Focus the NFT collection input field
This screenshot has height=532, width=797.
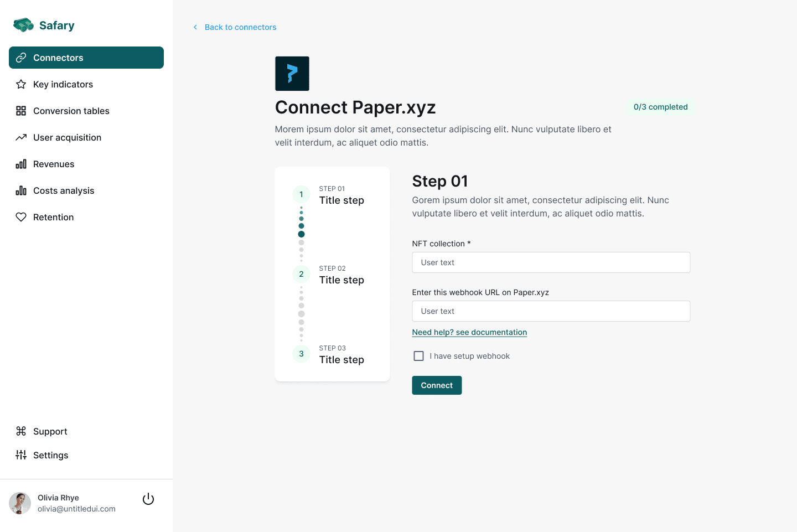click(x=551, y=262)
